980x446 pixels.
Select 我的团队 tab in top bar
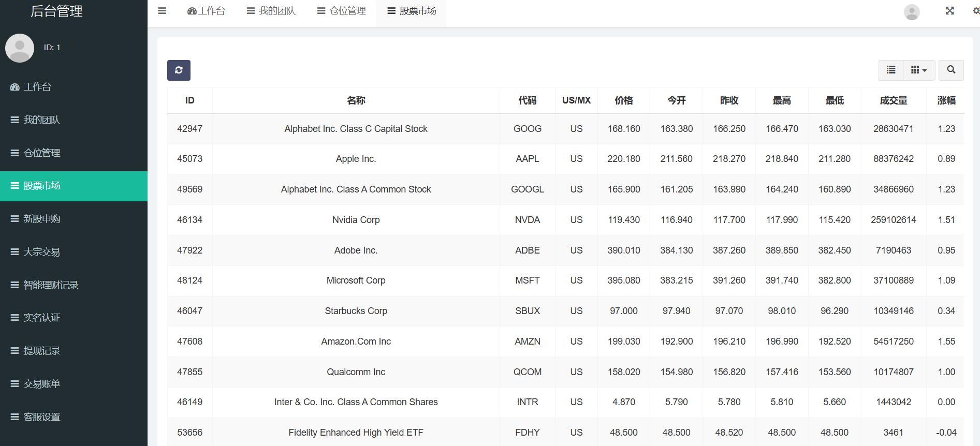point(271,11)
